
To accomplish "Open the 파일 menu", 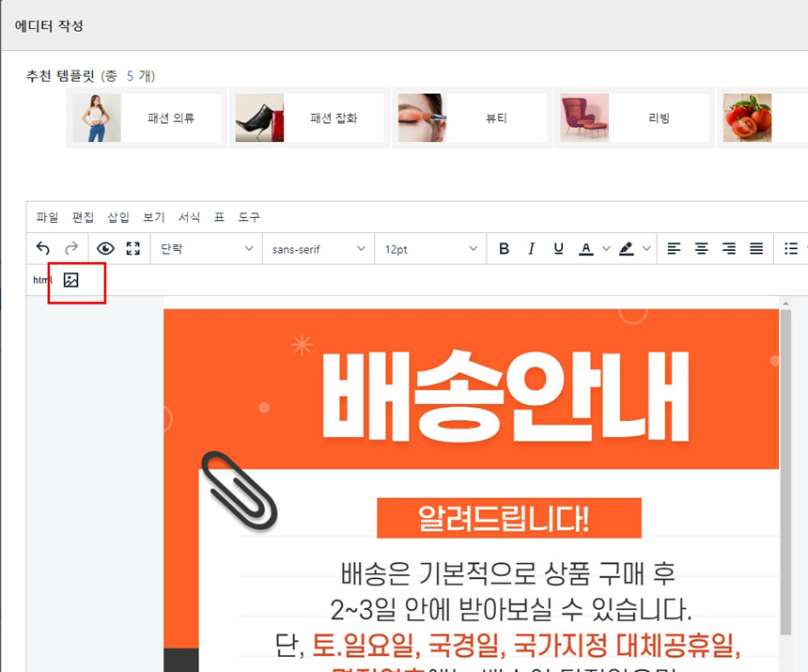I will point(47,217).
